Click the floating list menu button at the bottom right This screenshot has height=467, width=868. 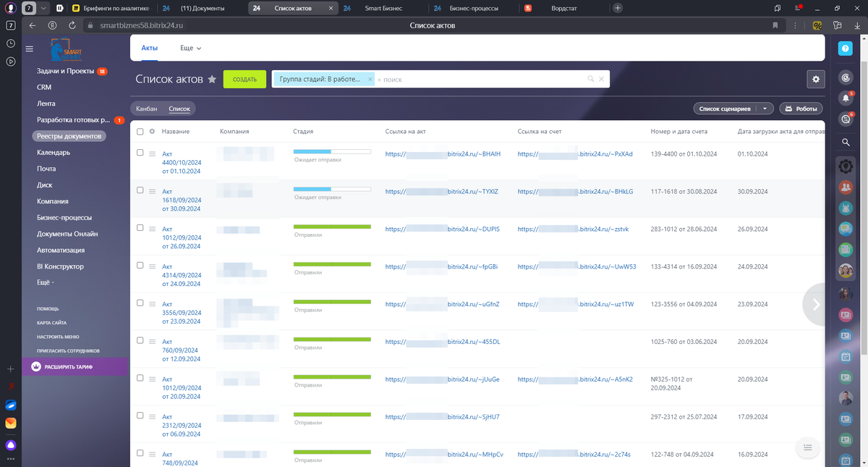[x=808, y=448]
